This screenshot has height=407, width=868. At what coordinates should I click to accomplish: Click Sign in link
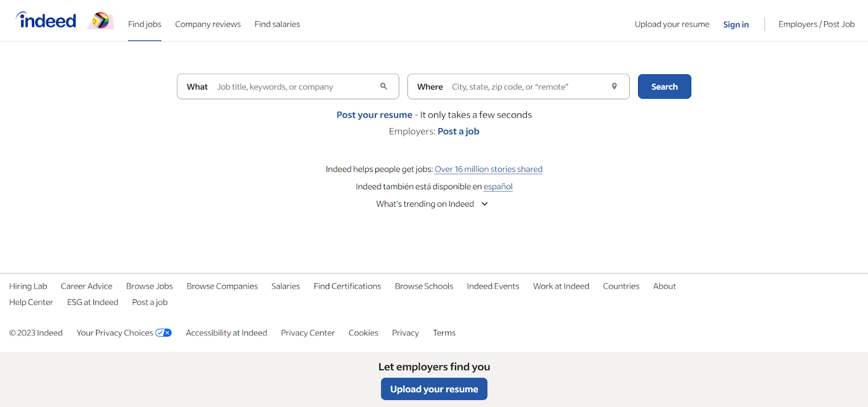click(736, 24)
